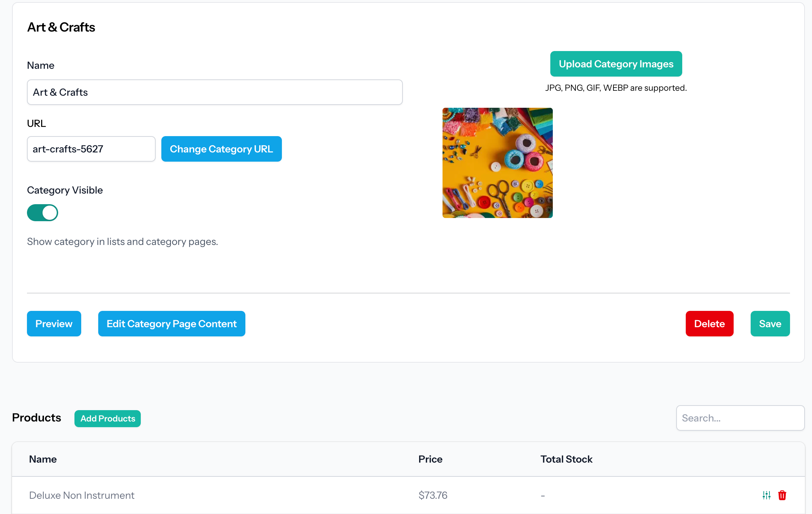Screen dimensions: 812x514
Task: Open the category Preview
Action: pyautogui.click(x=54, y=324)
